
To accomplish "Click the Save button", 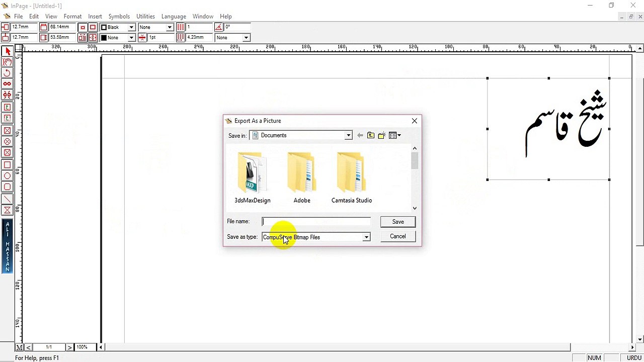I will (398, 222).
